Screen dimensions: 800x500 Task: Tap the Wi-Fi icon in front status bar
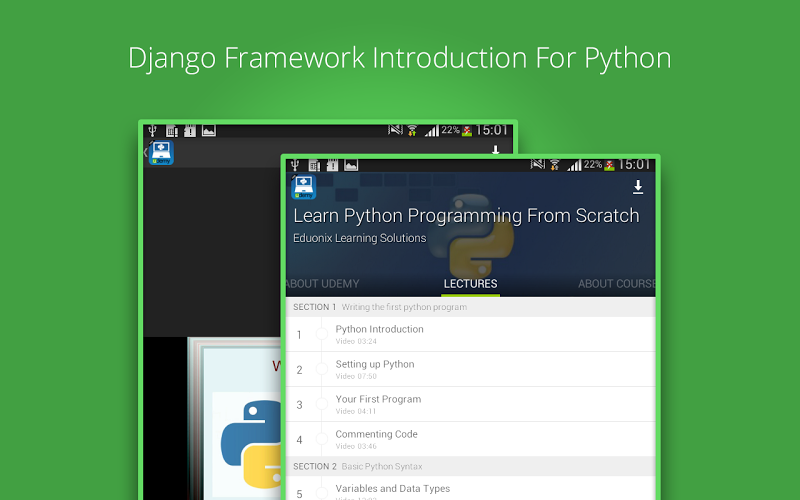point(555,165)
